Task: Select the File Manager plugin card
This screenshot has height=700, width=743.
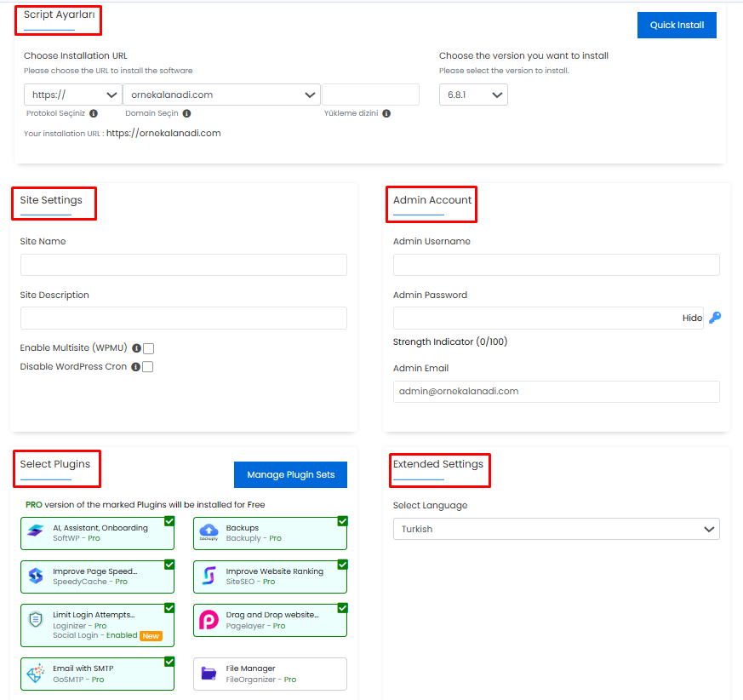Action: point(270,674)
